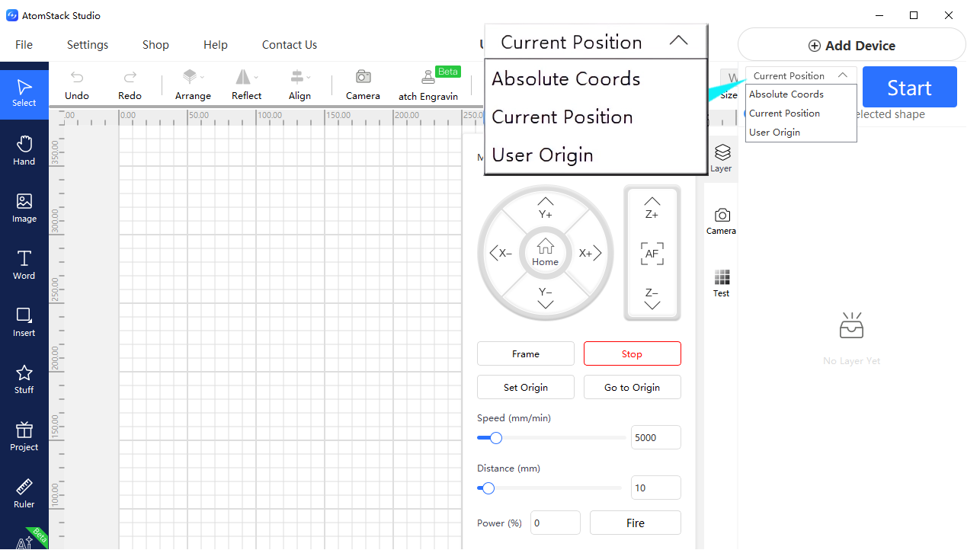Select the Word text tool
The width and height of the screenshot is (980, 550).
point(24,265)
